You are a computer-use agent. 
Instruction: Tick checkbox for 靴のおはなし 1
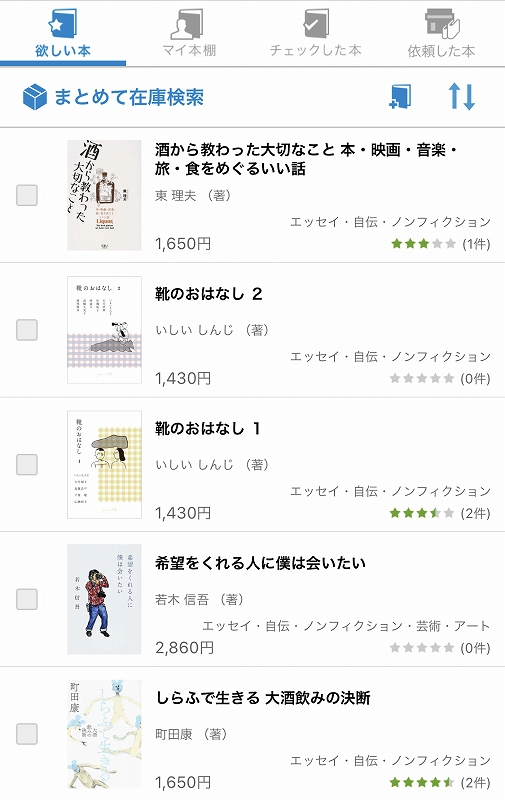point(27,464)
